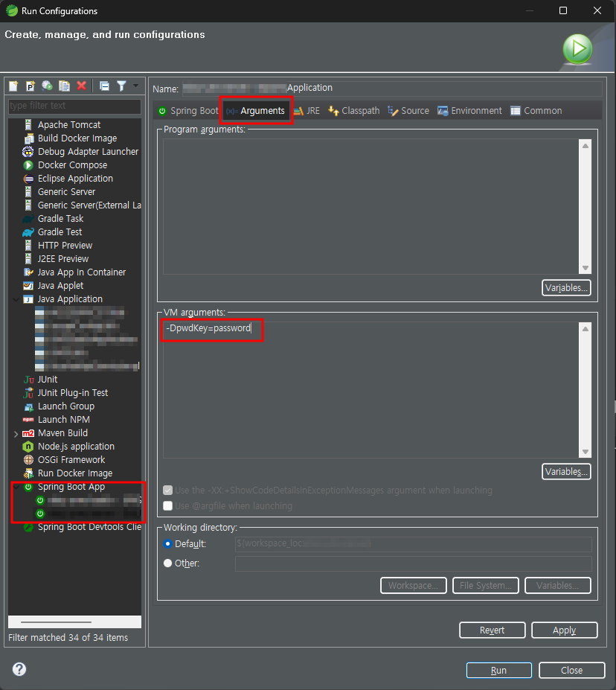Click the Other working directory input field
The height and width of the screenshot is (690, 616).
pyautogui.click(x=414, y=563)
